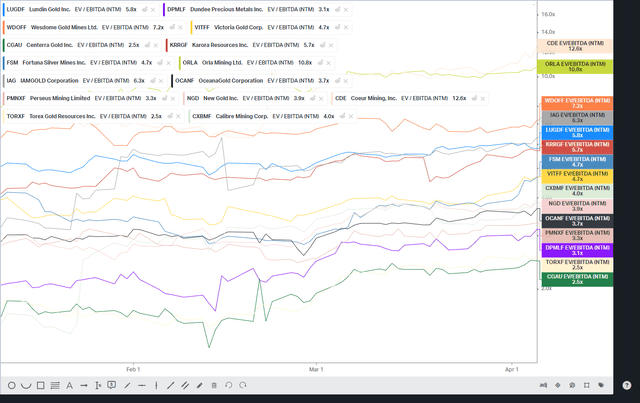Select the diagonal trend line tool
640x403 pixels.
171,385
